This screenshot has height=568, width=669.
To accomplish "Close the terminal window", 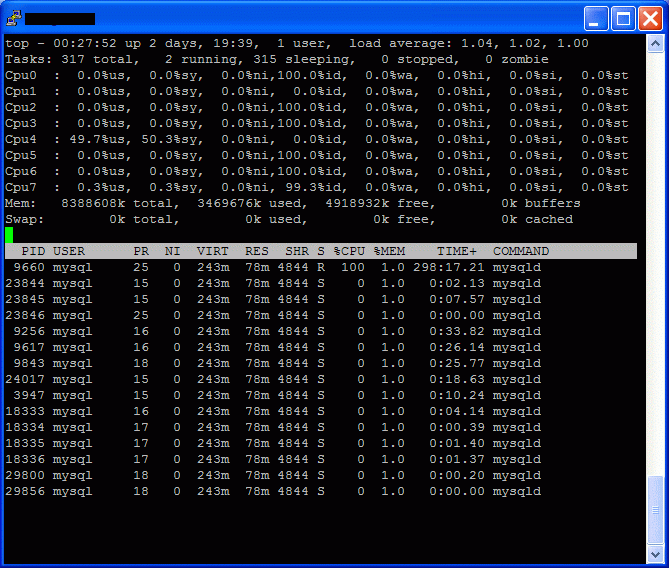I will [x=648, y=18].
